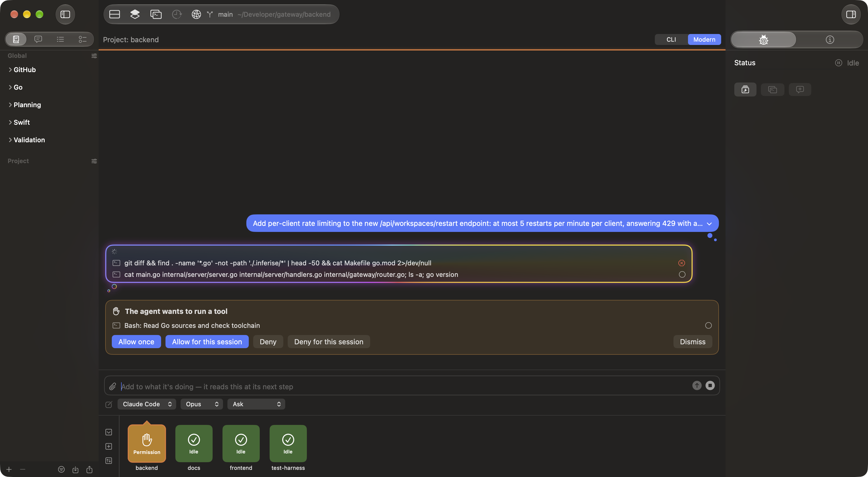Open Global section filter settings icon
Viewport: 868px width, 477px height.
94,56
